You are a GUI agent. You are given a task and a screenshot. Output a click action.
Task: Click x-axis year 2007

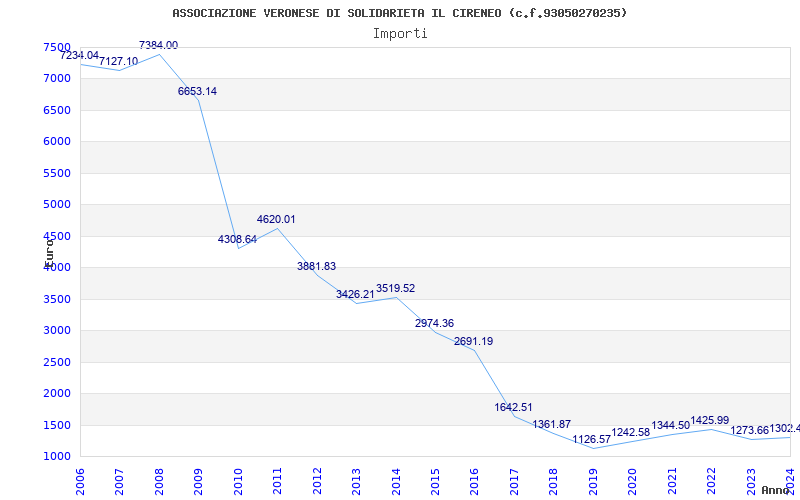tap(119, 481)
